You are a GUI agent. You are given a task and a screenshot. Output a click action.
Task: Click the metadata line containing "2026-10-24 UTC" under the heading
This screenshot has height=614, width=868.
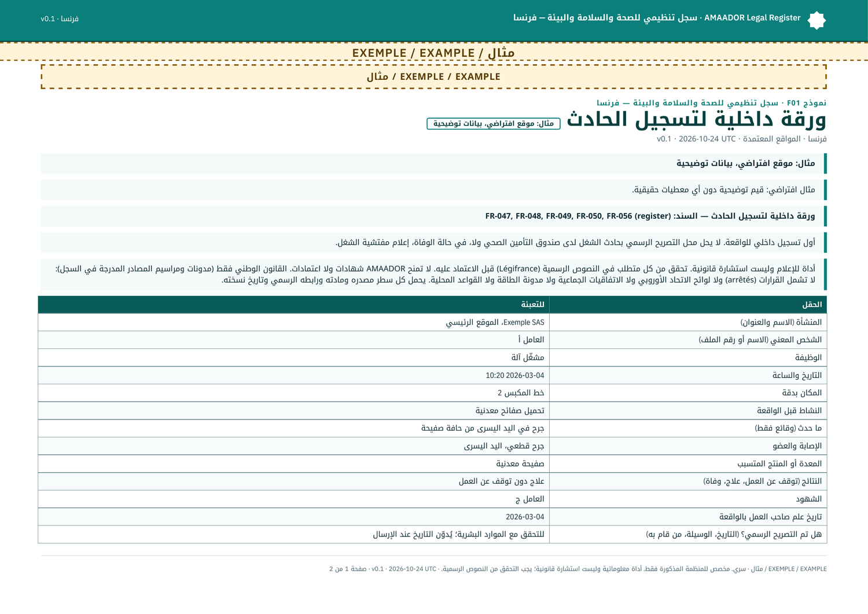point(742,139)
